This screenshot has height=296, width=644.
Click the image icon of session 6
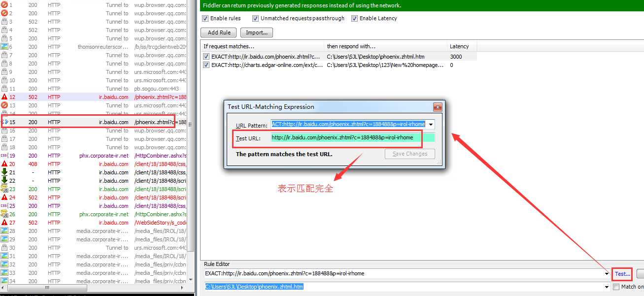pos(4,47)
